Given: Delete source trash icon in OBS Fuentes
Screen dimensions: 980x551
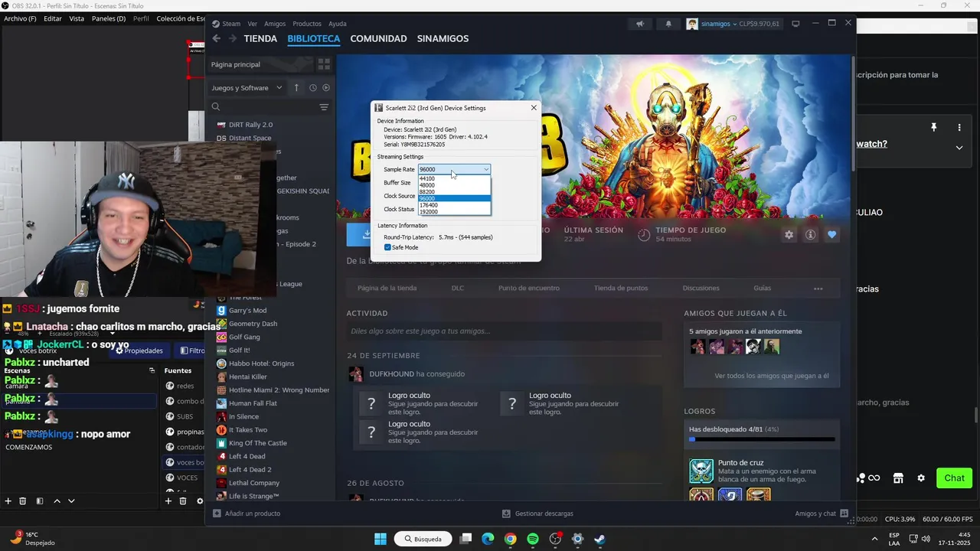Looking at the screenshot, I should (183, 501).
